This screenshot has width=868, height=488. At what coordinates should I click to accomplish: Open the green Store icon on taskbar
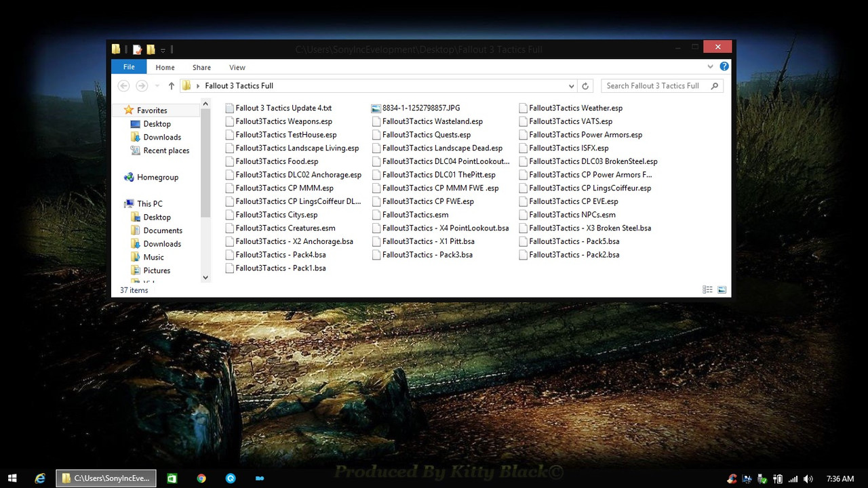pos(172,479)
